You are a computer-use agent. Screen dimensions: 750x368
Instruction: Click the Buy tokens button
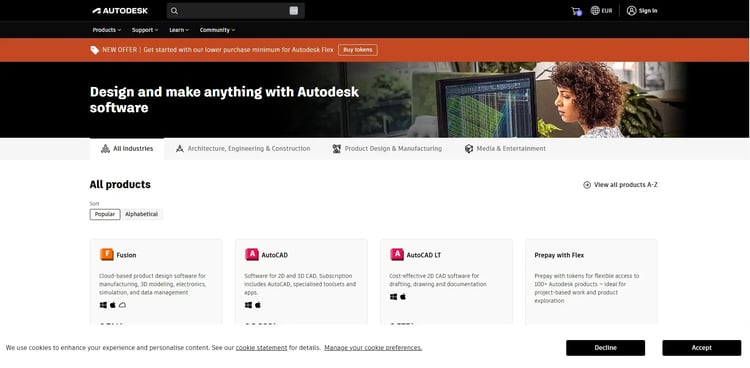pos(358,50)
